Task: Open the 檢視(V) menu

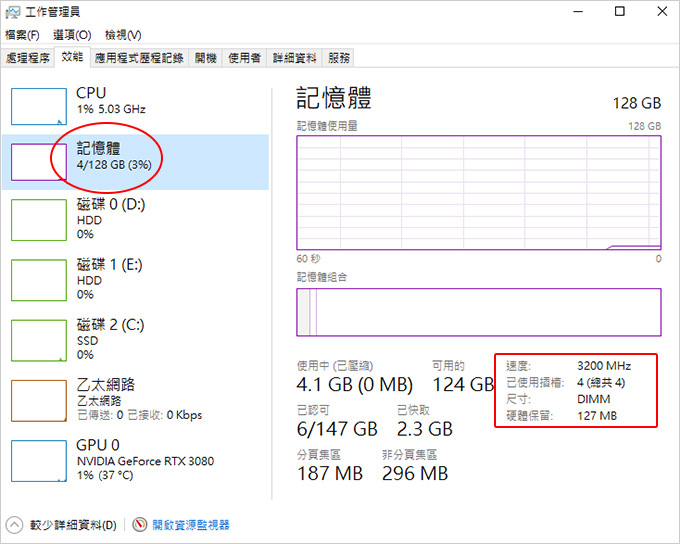Action: pyautogui.click(x=123, y=35)
